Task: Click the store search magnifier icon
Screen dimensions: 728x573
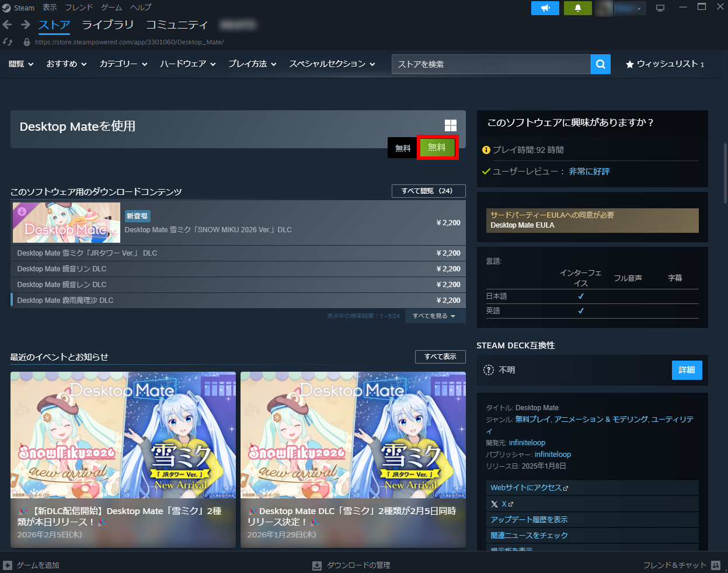Action: (x=600, y=64)
